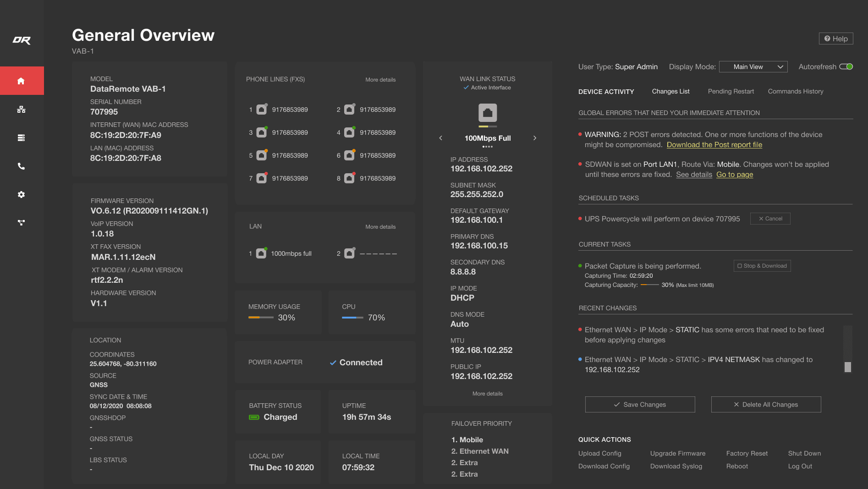Select the Home icon in the sidebar

21,81
